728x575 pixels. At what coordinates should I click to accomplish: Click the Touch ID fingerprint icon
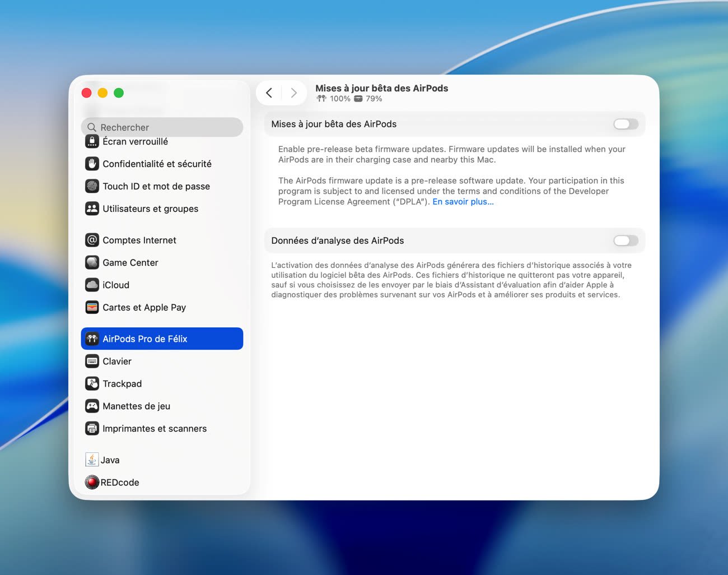point(92,186)
